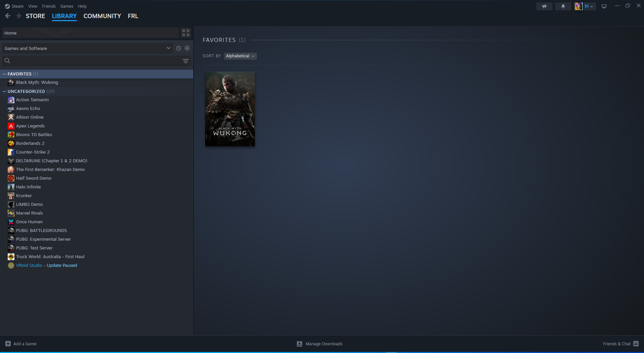Enter Big Picture mode icon
Viewport: 644px width, 353px height.
[604, 6]
